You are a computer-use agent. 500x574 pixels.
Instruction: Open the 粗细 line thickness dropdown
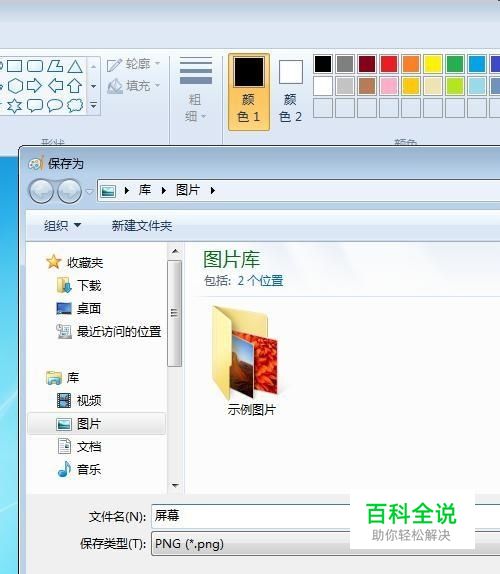(x=196, y=90)
